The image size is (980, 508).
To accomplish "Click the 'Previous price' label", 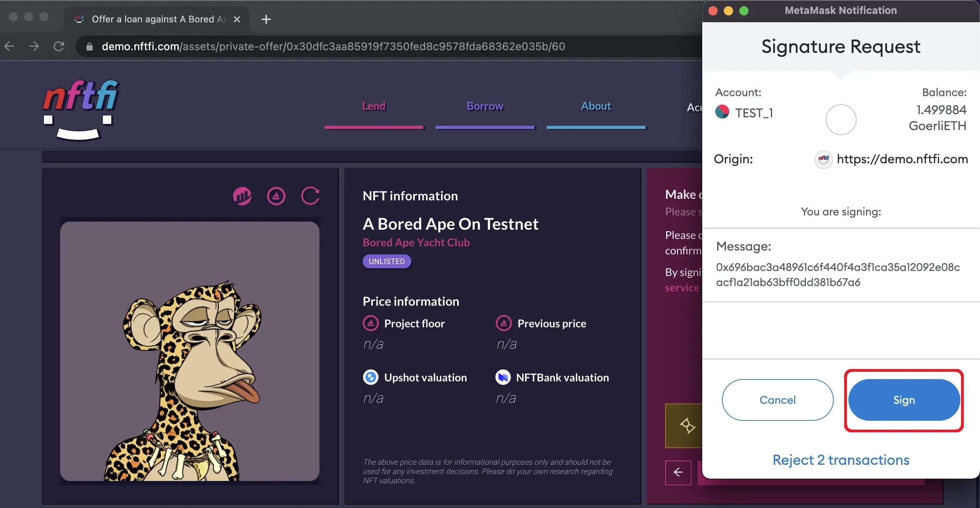I will tap(552, 323).
